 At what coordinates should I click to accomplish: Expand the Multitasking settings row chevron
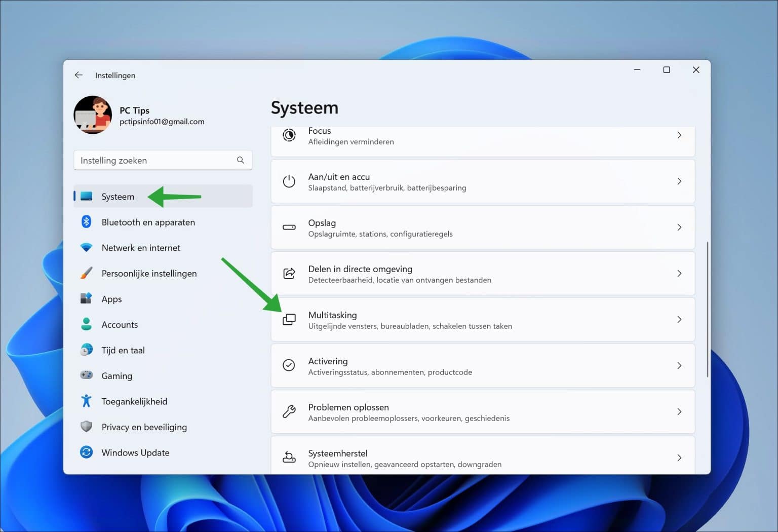point(679,319)
